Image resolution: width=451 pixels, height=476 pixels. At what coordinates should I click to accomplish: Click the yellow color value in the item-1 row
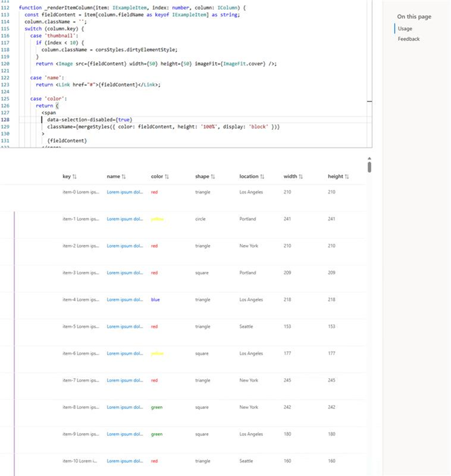click(x=157, y=219)
